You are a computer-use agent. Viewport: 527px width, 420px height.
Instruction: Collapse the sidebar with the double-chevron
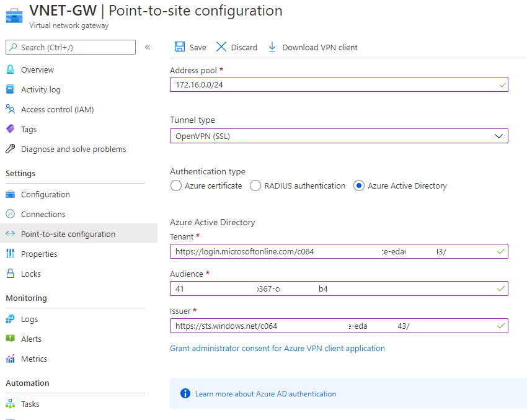point(148,47)
